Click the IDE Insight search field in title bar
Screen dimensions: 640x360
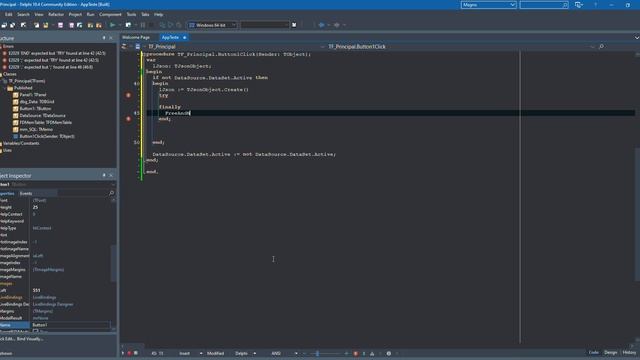coord(544,5)
